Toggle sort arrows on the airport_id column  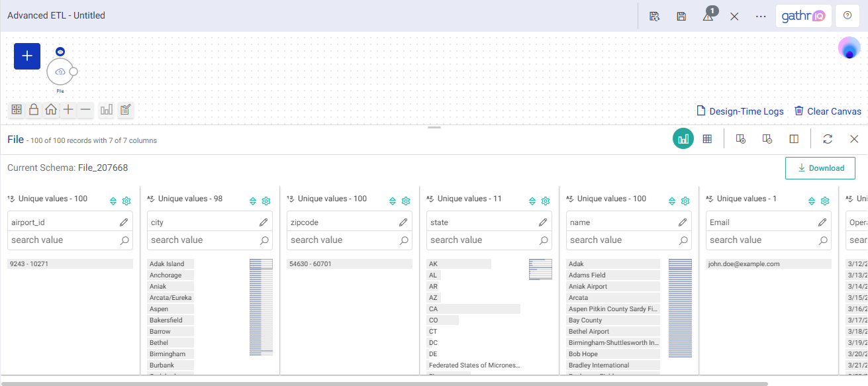[113, 201]
